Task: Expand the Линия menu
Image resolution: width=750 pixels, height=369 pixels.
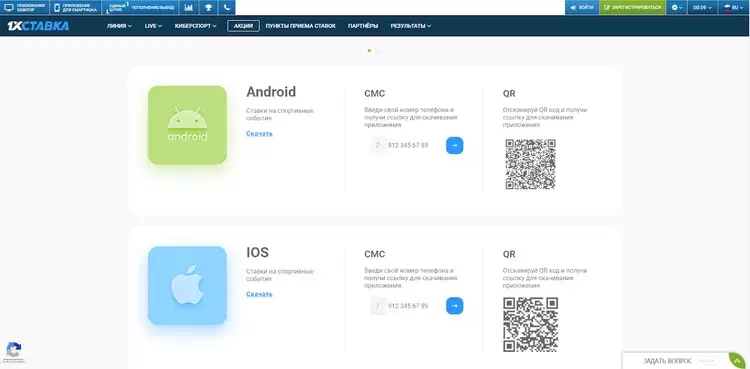Action: click(119, 26)
